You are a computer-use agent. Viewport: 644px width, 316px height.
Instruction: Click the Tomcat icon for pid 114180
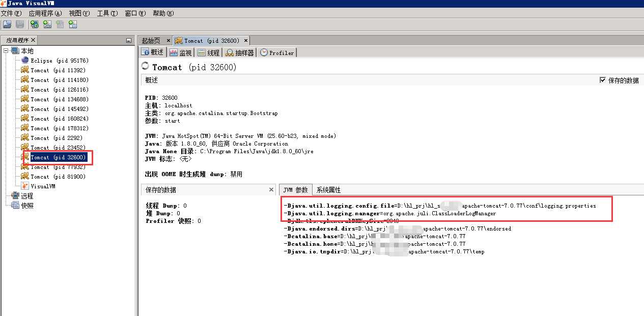[x=25, y=79]
